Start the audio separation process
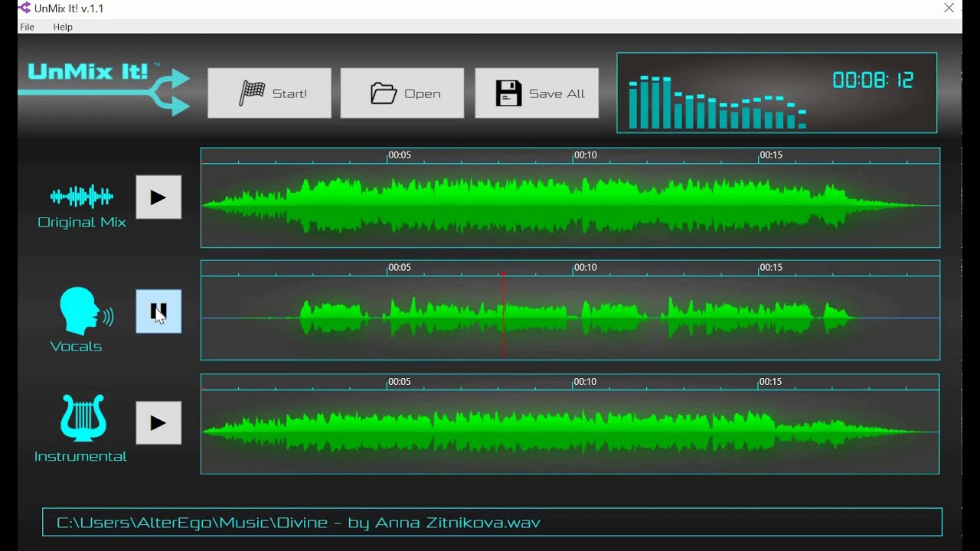The height and width of the screenshot is (551, 980). [269, 93]
